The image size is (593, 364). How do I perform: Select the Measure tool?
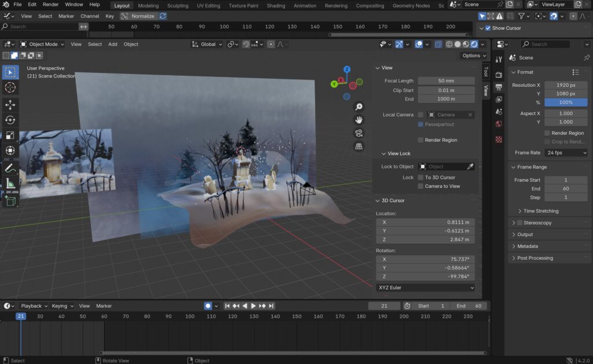tap(10, 184)
